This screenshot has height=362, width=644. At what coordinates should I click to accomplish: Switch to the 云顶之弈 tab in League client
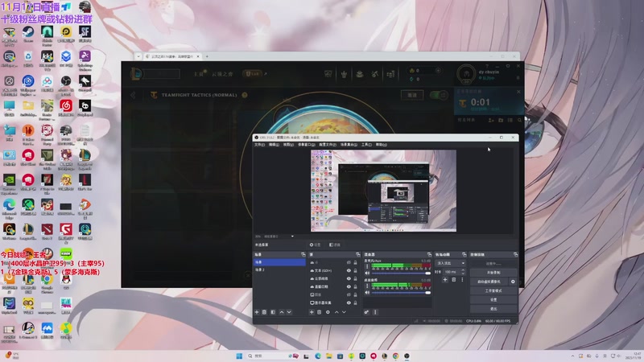pos(222,74)
